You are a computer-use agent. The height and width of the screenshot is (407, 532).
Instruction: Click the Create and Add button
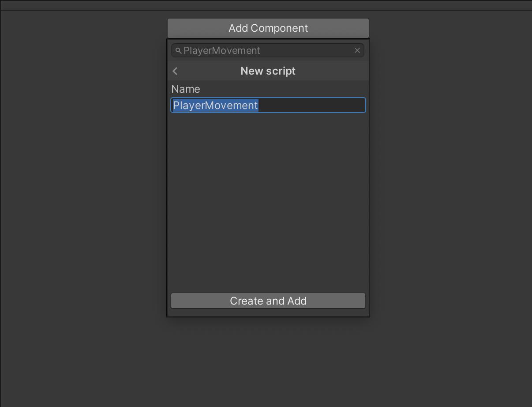click(268, 301)
